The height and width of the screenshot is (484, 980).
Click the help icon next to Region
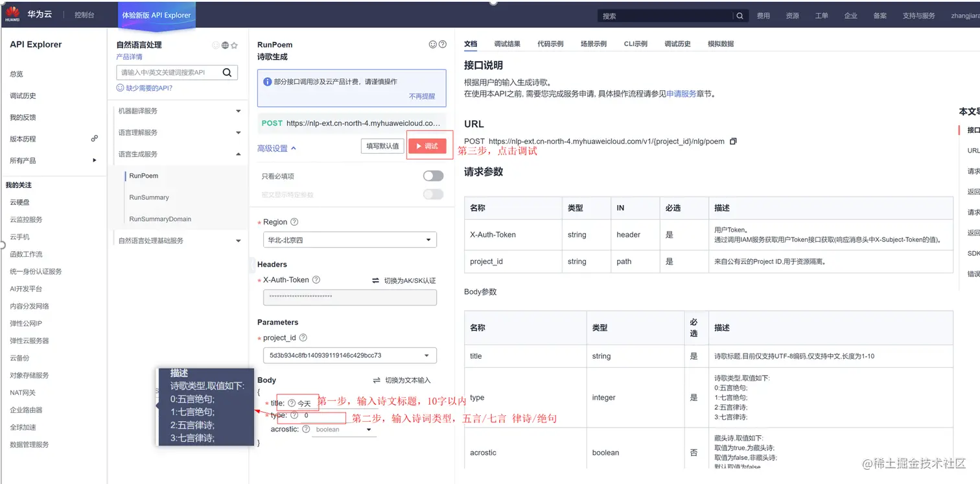(294, 222)
